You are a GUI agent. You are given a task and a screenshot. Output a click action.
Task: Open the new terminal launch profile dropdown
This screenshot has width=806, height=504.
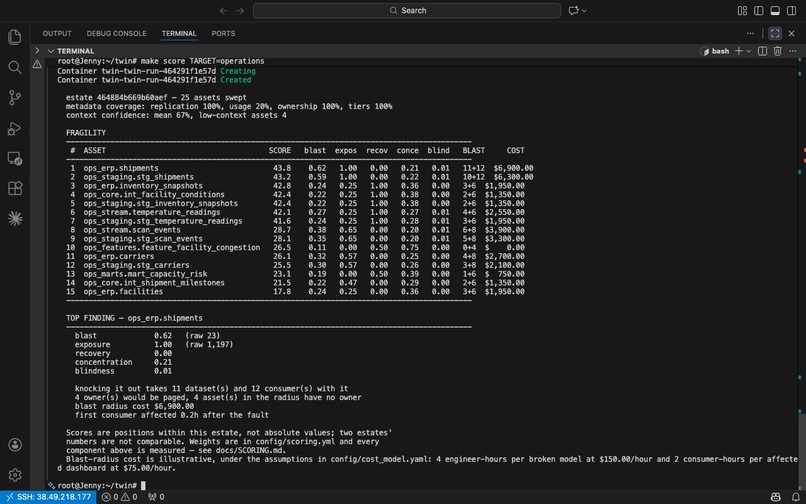(748, 51)
